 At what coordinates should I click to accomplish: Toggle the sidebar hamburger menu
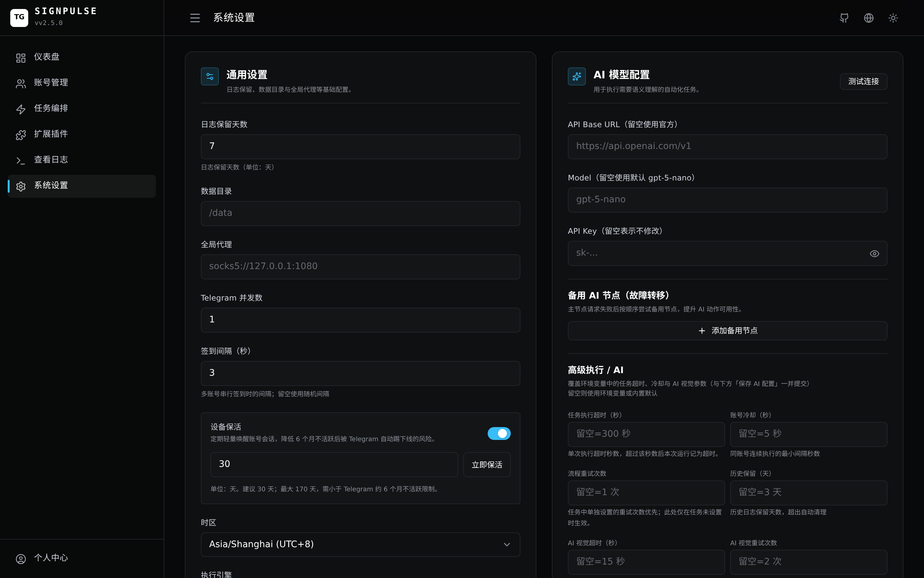pos(195,18)
